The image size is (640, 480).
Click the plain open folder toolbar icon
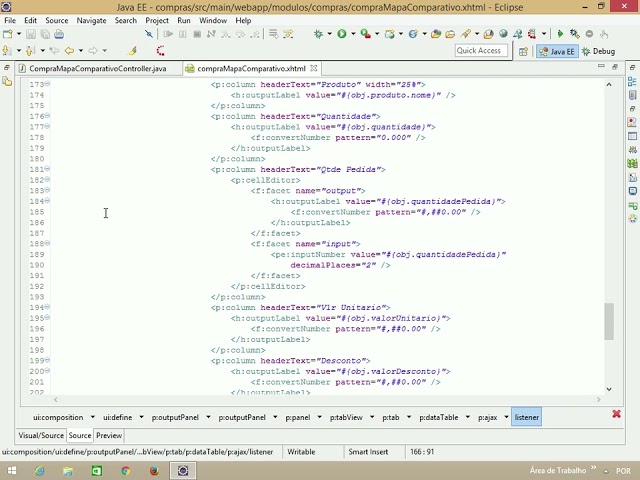tap(450, 34)
